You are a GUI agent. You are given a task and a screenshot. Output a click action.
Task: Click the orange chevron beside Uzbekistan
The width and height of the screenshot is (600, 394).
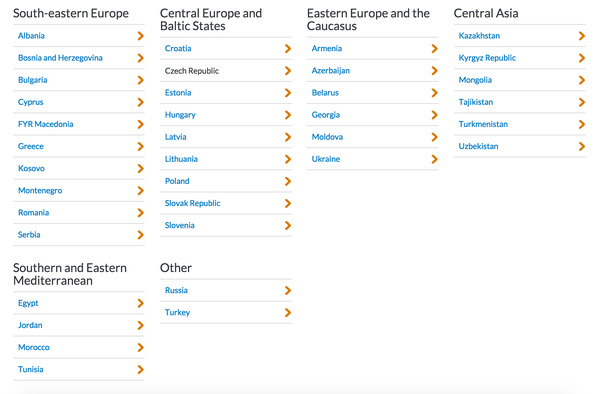582,146
